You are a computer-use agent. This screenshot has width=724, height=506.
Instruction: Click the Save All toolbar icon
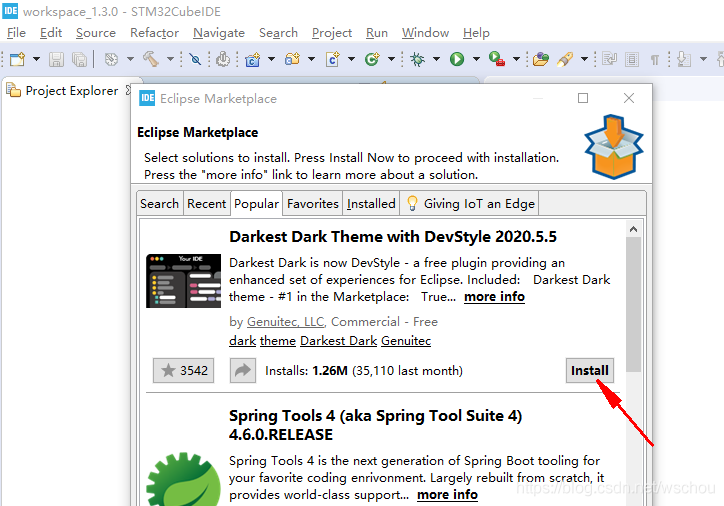pyautogui.click(x=79, y=59)
